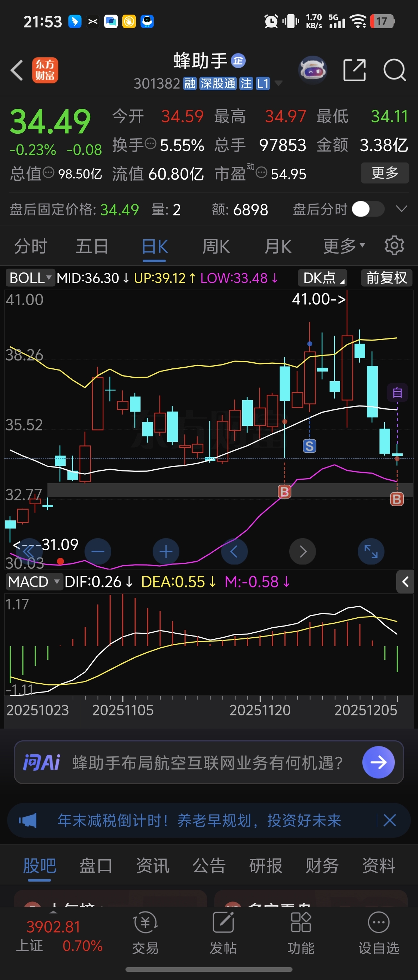Dismiss the 年末减税 banner
The height and width of the screenshot is (980, 418).
390,820
